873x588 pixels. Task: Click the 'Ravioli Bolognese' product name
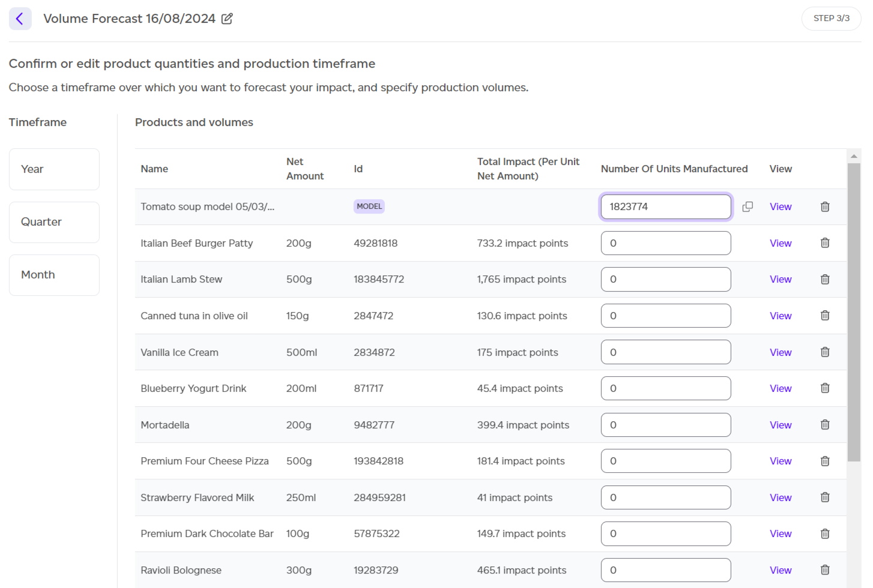pos(181,570)
